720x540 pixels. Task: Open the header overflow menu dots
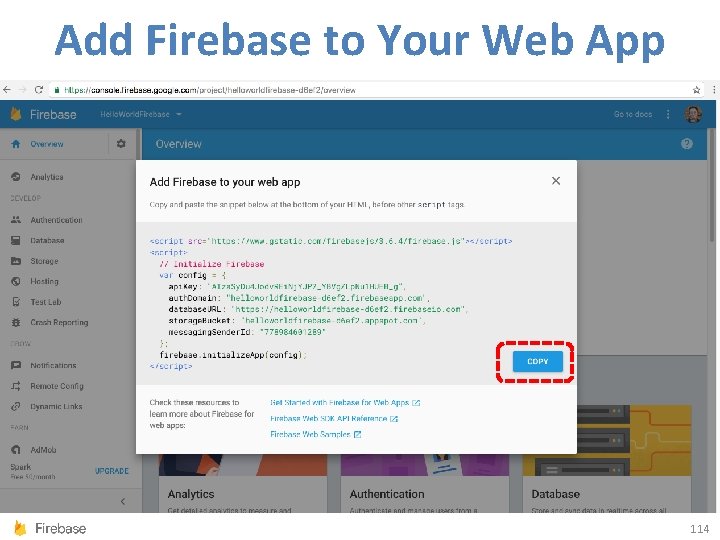(668, 114)
